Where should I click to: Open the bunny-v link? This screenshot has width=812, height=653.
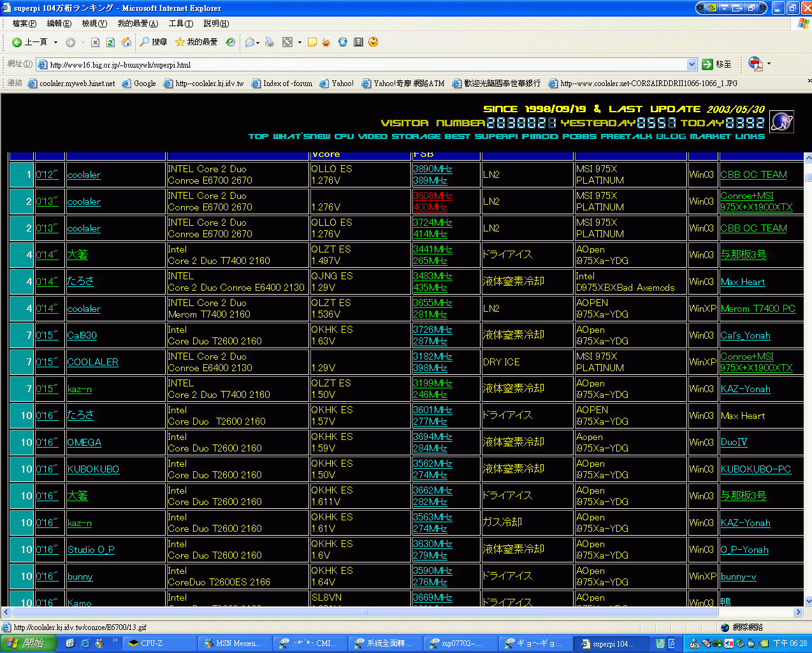[738, 576]
